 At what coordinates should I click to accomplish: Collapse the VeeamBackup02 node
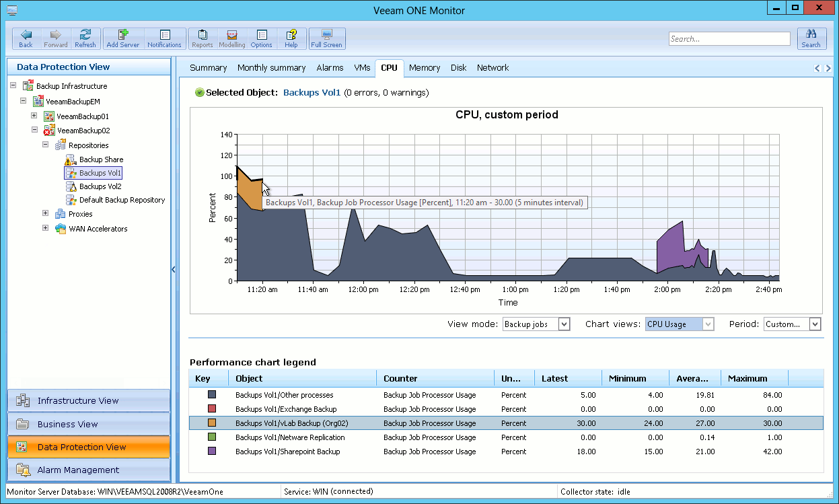tap(35, 131)
